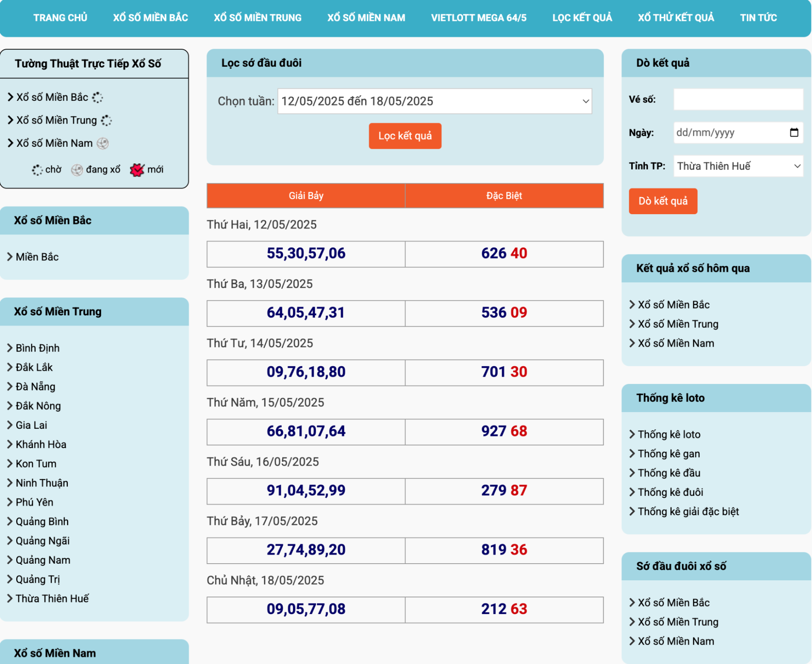812x664 pixels.
Task: Open the Đắk Lắk province link
Action: (x=34, y=367)
